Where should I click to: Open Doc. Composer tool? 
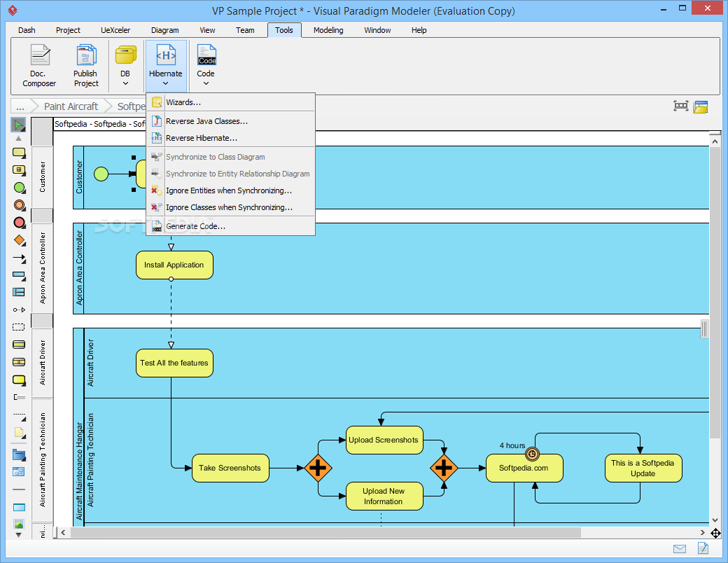(x=39, y=66)
